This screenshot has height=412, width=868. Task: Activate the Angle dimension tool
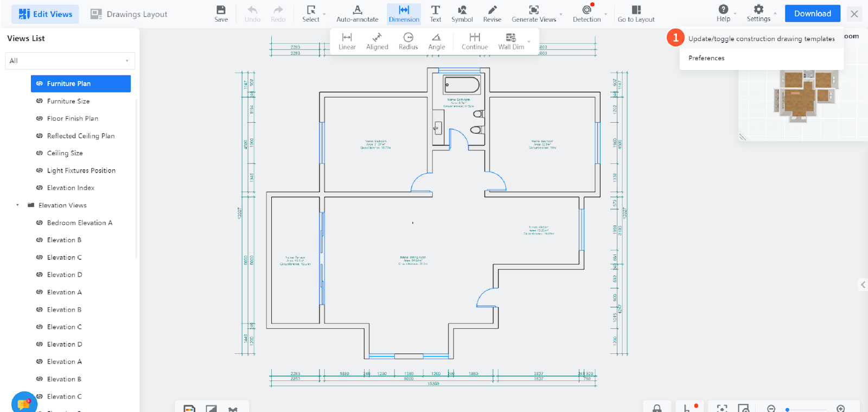(436, 41)
